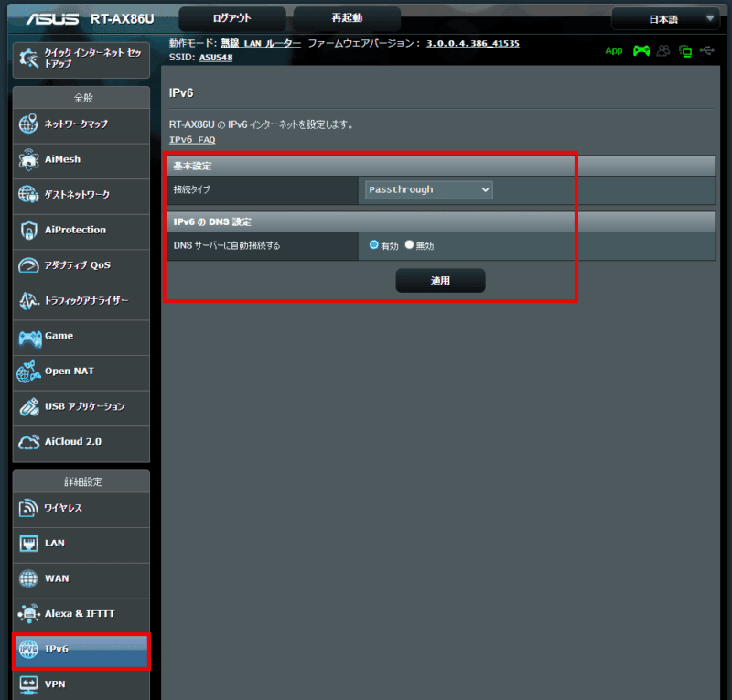
Task: Click the game controller status icon
Action: coord(641,51)
